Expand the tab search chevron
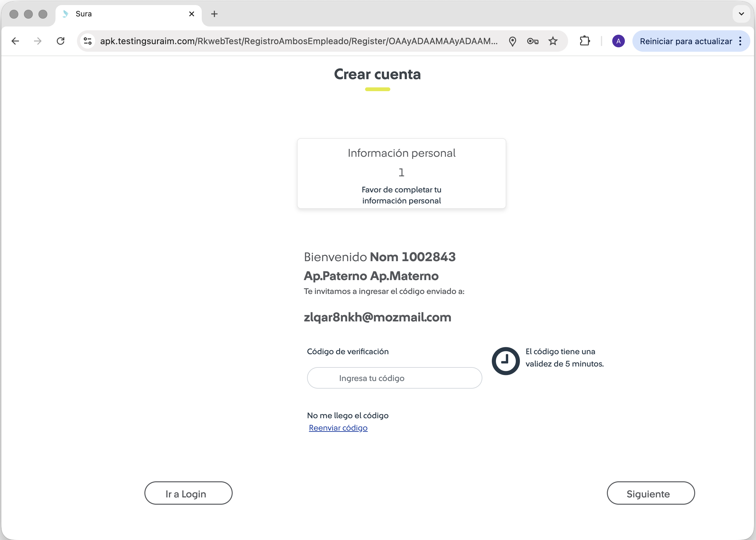The image size is (756, 540). coord(741,14)
